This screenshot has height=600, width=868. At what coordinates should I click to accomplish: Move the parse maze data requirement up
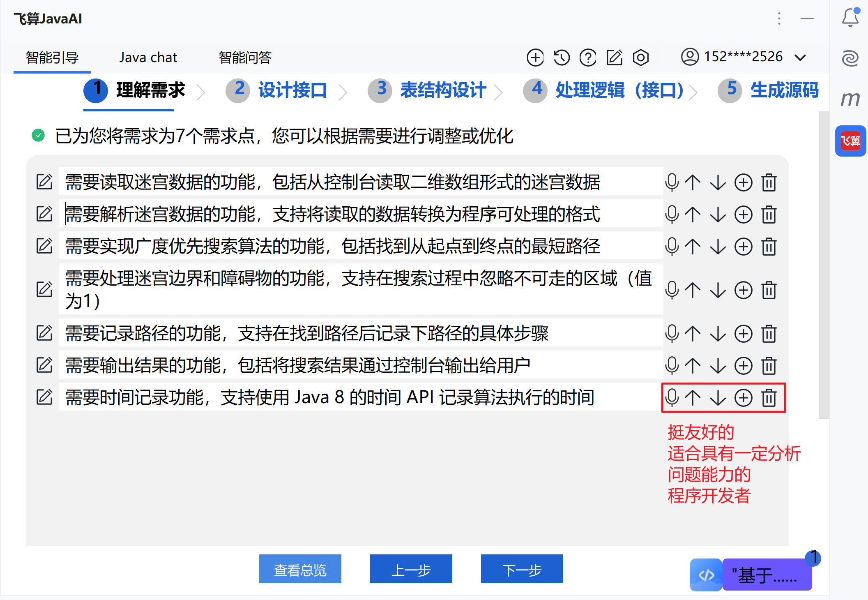tap(693, 215)
